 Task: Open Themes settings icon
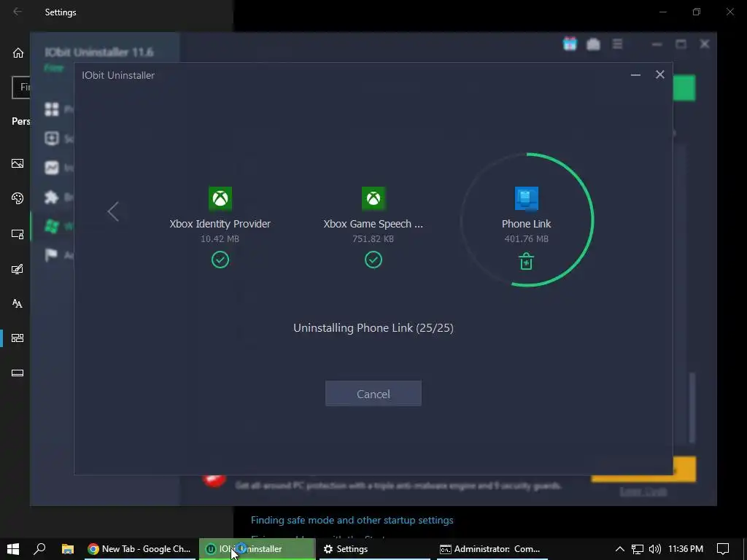pos(18,269)
